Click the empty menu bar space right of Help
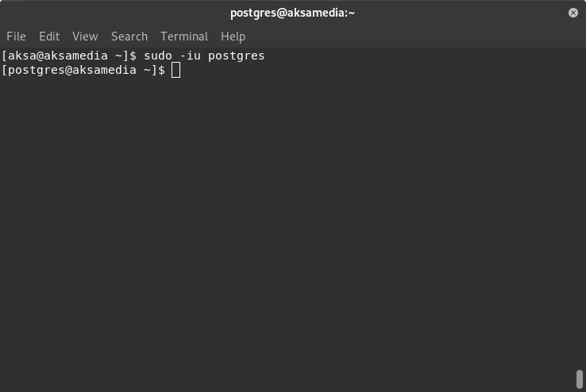This screenshot has height=392, width=586. point(411,37)
